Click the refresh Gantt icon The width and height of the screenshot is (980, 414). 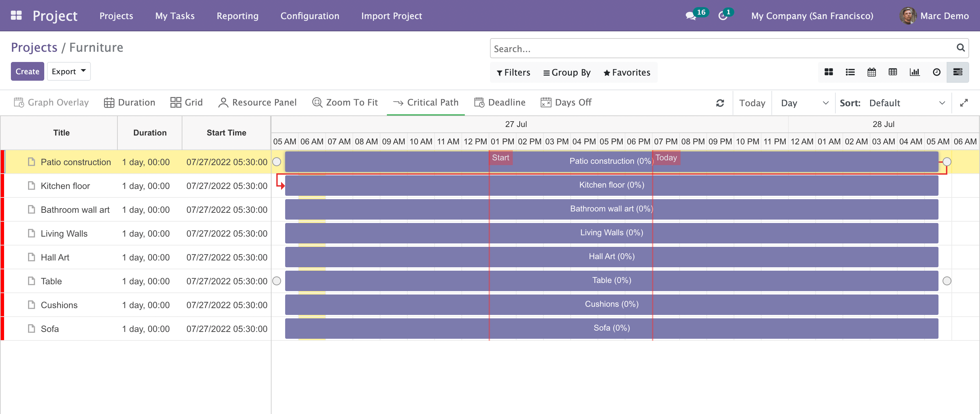[720, 103]
